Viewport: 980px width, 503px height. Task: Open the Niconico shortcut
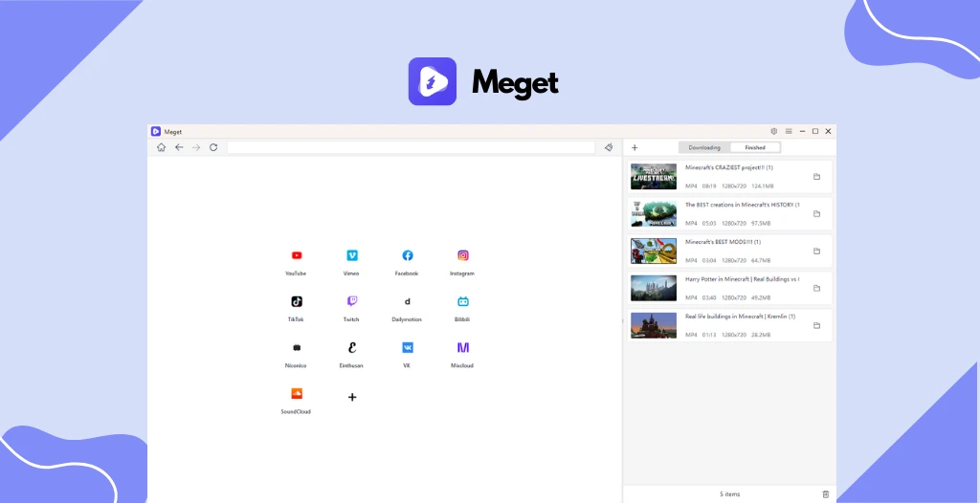point(297,347)
